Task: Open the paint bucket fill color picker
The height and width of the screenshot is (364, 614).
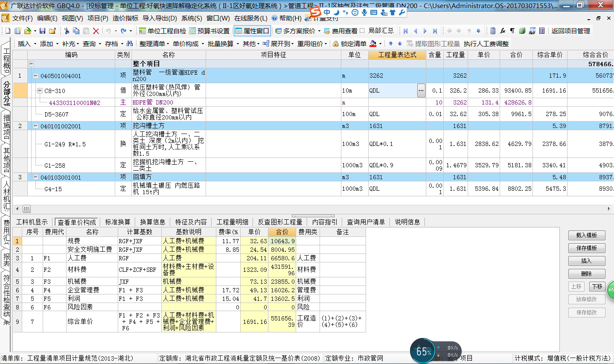Action: coord(373,44)
